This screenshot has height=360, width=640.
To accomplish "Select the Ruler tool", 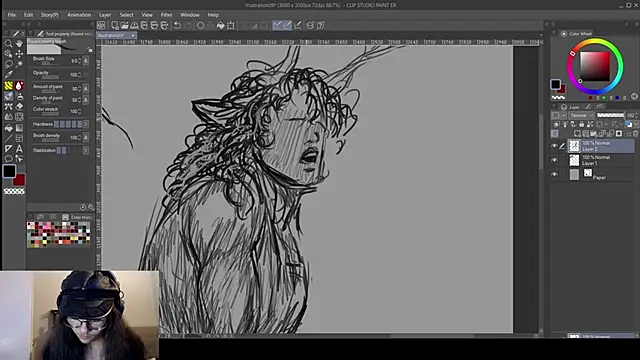I will pyautogui.click(x=8, y=149).
